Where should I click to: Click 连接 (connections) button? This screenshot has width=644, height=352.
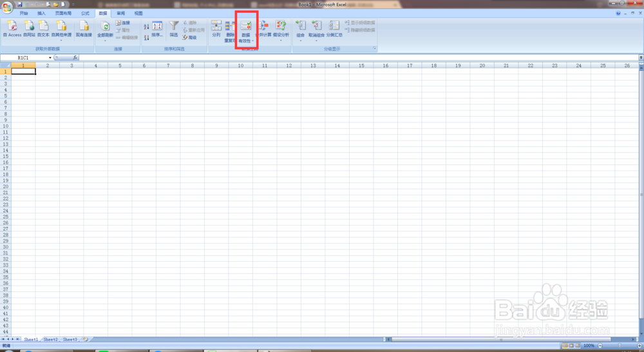(x=123, y=23)
